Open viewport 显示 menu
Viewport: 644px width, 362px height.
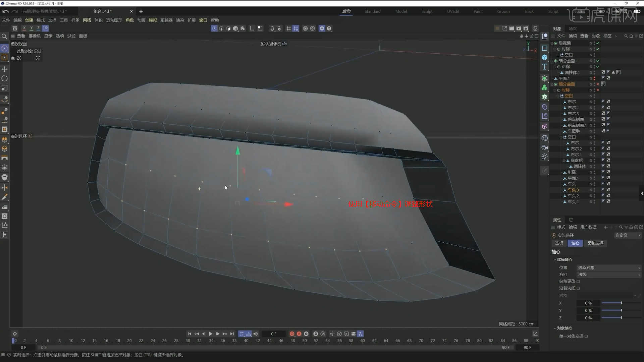[x=48, y=36]
